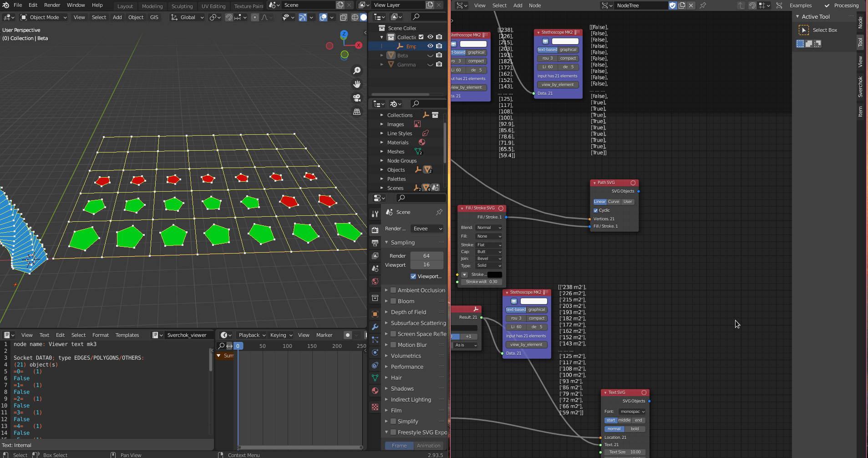This screenshot has height=458, width=868.
Task: Open the File menu
Action: [18, 5]
